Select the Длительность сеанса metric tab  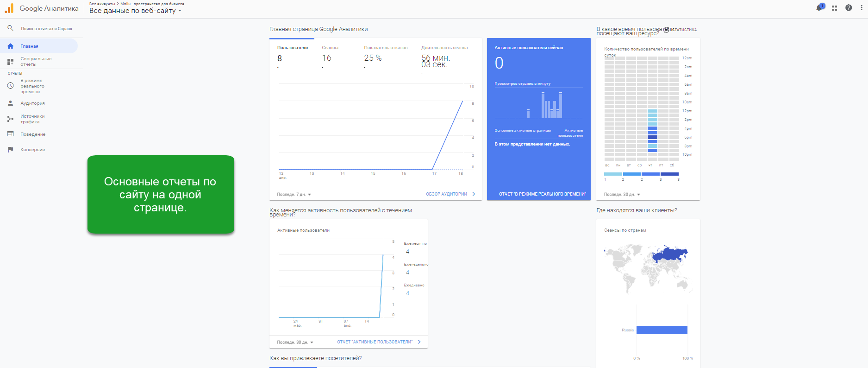coord(444,59)
